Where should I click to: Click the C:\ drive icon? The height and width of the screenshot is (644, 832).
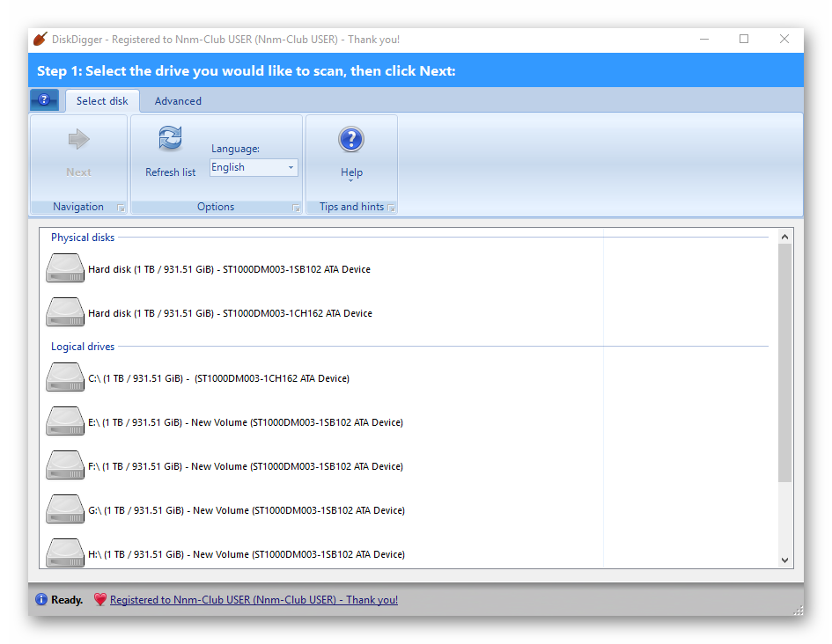65,377
